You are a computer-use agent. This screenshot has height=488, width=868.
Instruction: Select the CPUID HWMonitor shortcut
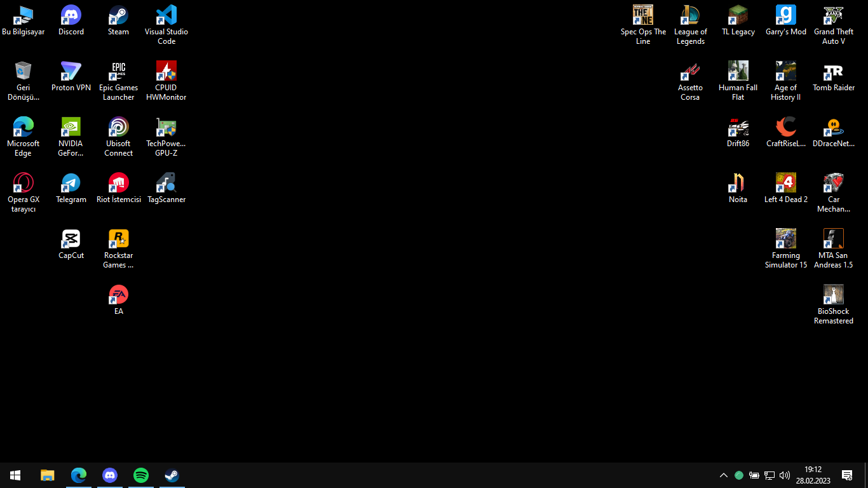click(x=166, y=81)
